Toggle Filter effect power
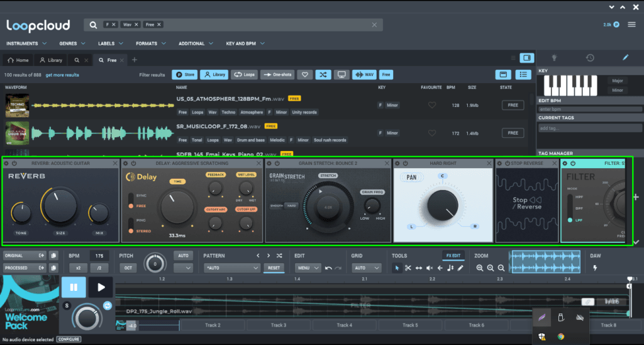This screenshot has width=644, height=345. click(x=573, y=163)
